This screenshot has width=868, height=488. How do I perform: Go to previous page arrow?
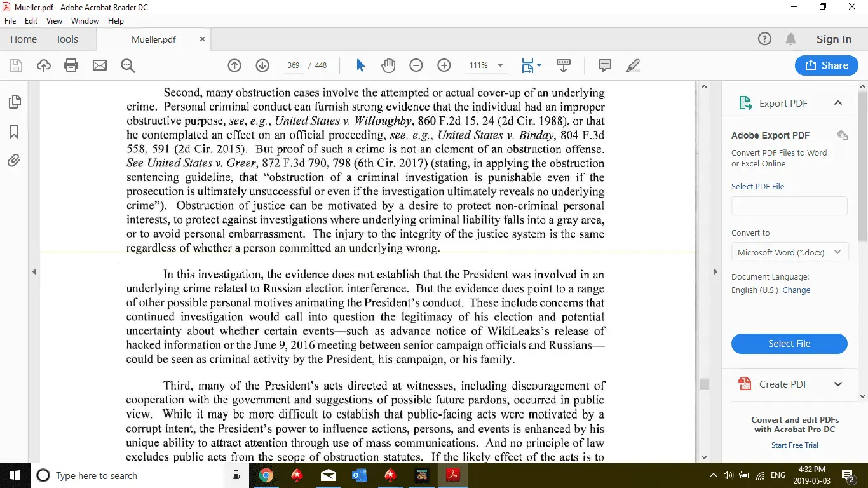(234, 65)
